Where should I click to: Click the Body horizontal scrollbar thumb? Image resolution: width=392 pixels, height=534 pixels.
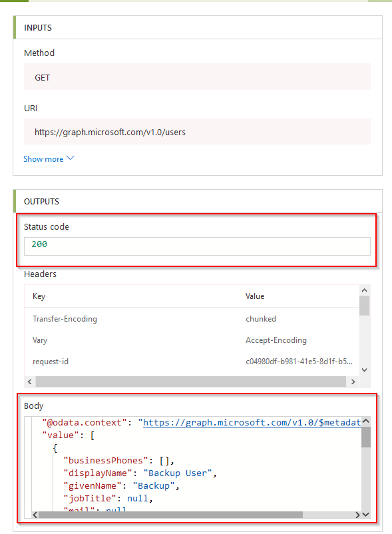170,515
